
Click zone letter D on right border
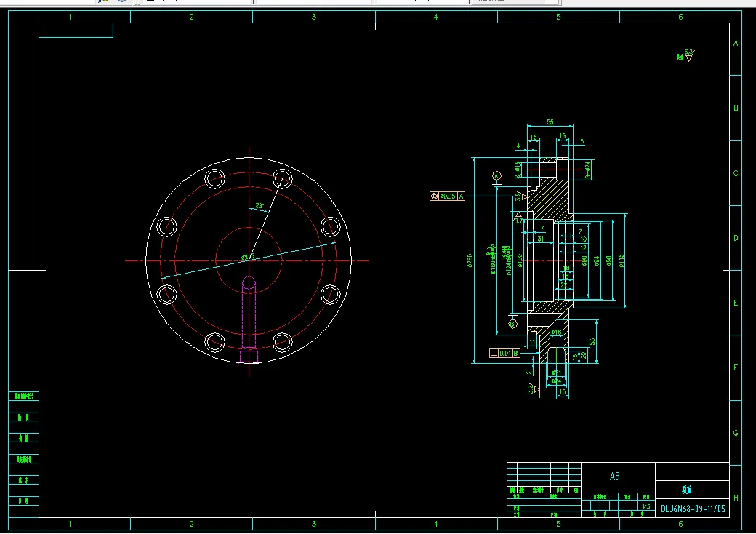736,238
